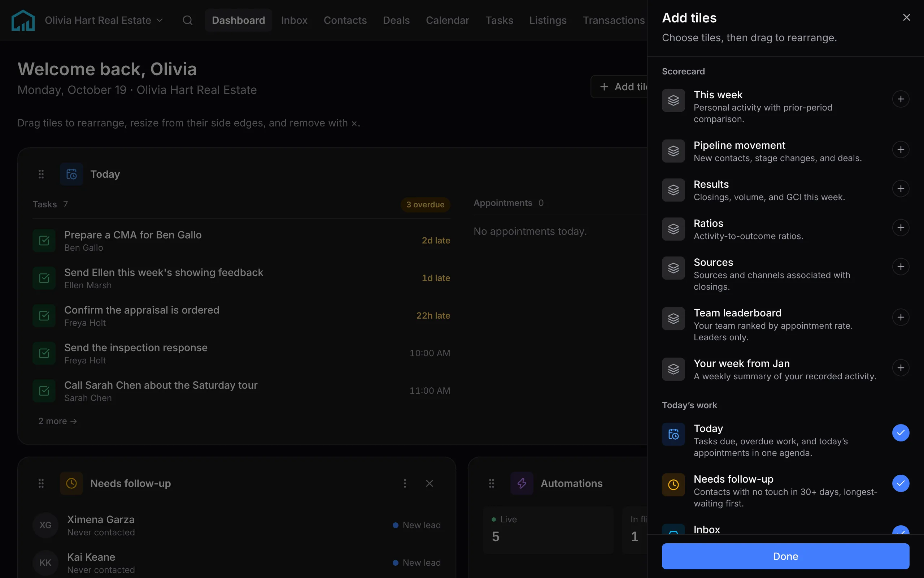
Task: Click the Live automations count card
Action: [548, 530]
